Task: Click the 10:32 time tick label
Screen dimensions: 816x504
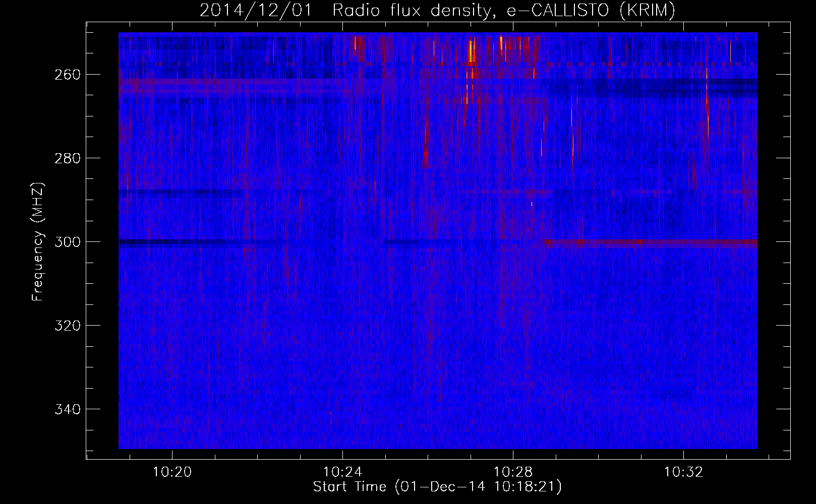Action: coord(684,472)
